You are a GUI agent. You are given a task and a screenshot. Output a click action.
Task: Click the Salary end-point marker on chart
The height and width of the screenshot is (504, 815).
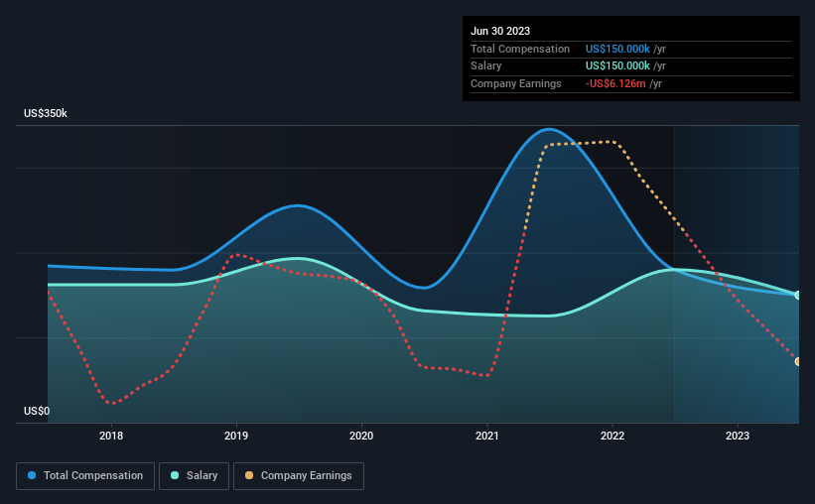[798, 295]
